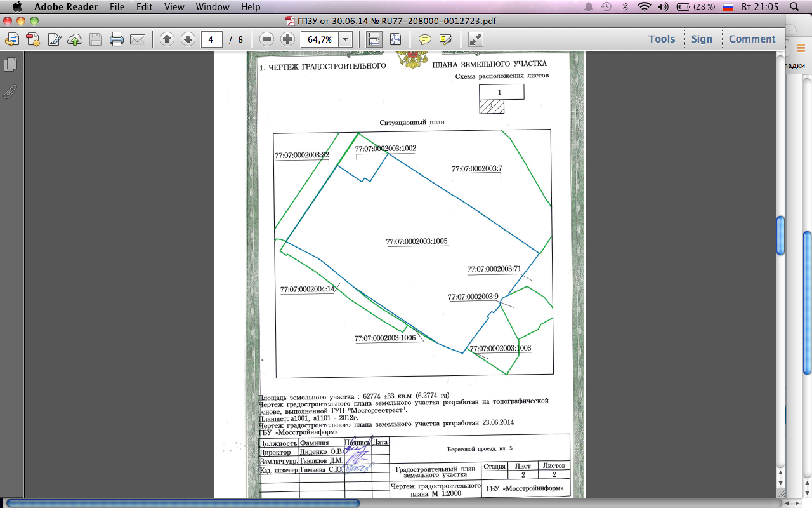Viewport: 812px width, 508px height.
Task: Open the Adobe Reader application menu
Action: pyautogui.click(x=66, y=7)
